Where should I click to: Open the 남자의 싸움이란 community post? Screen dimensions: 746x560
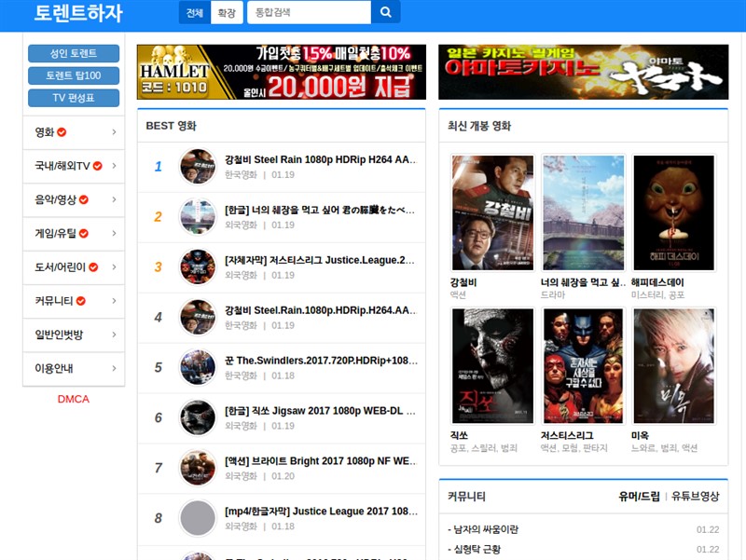point(486,529)
